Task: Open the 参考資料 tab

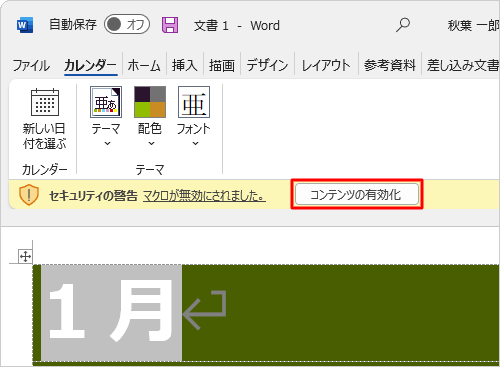Action: click(x=390, y=65)
